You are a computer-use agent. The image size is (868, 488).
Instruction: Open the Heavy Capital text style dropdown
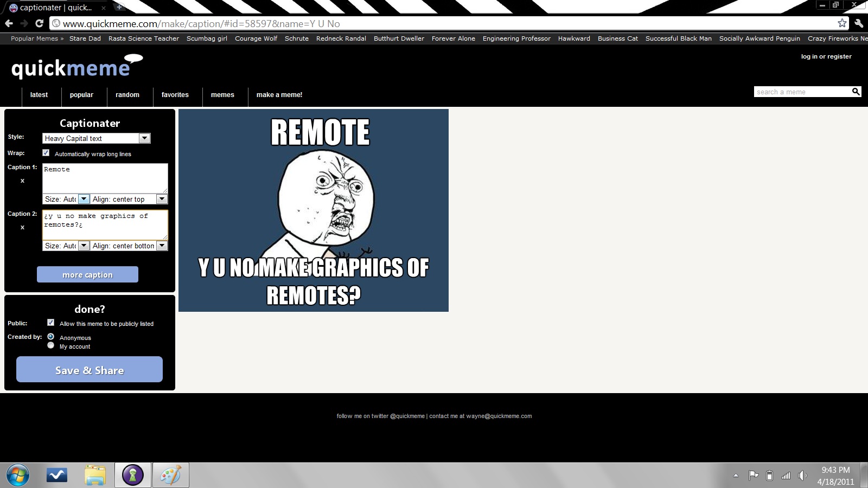pyautogui.click(x=144, y=138)
